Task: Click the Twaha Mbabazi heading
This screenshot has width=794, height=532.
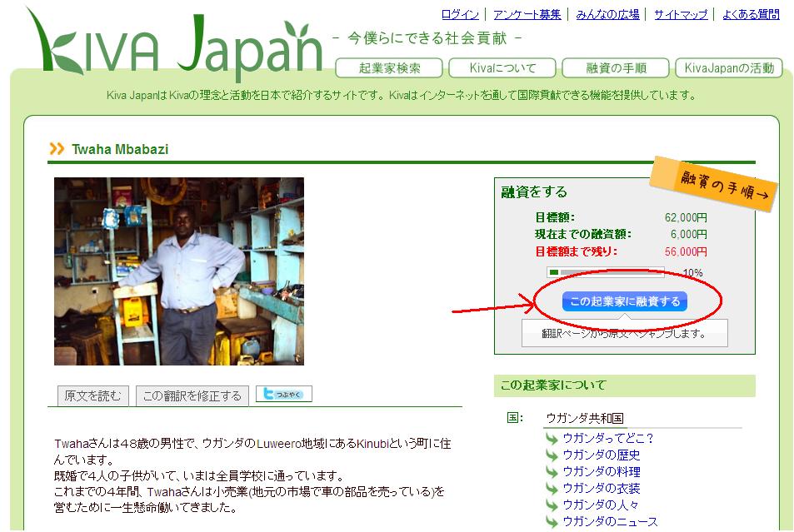Action: point(120,149)
